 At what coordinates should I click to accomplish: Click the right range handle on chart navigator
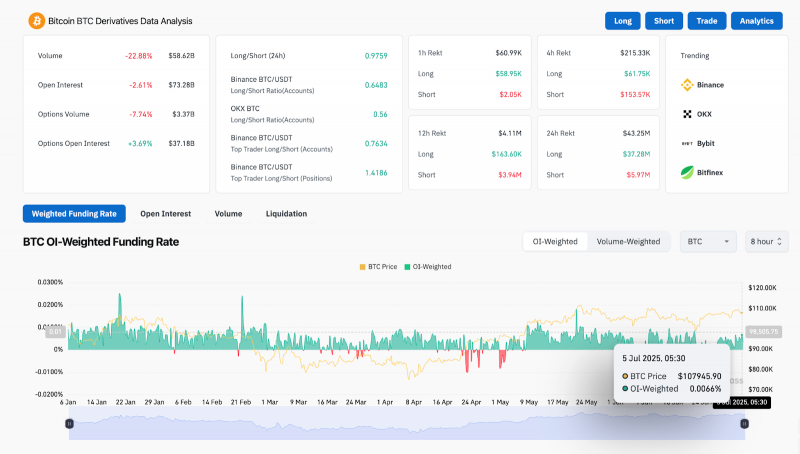(744, 423)
